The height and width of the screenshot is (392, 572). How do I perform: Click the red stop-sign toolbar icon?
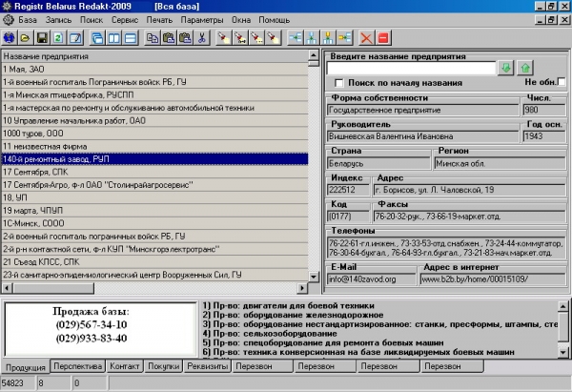383,38
